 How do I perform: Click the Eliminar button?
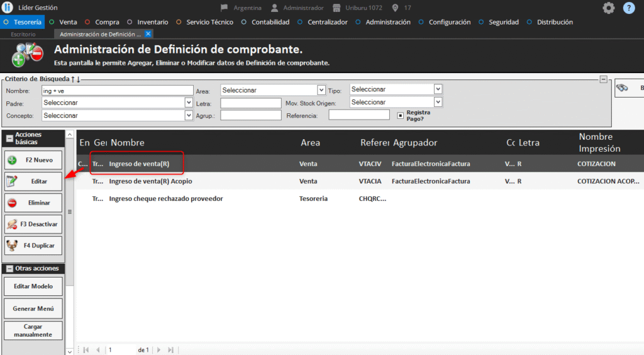[33, 203]
